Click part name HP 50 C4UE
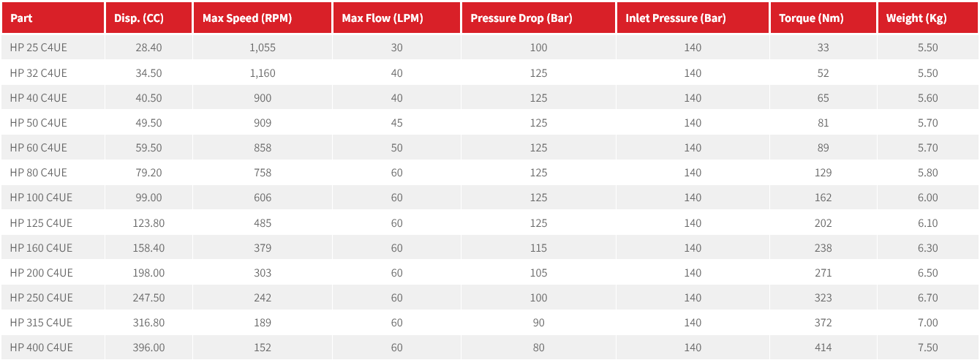The height and width of the screenshot is (360, 980). point(38,123)
